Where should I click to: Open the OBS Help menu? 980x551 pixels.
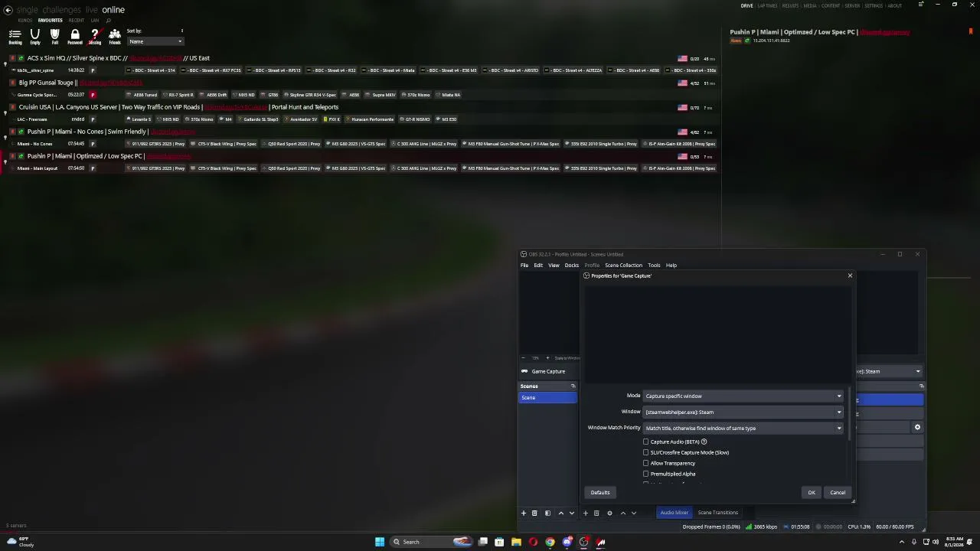pyautogui.click(x=671, y=266)
